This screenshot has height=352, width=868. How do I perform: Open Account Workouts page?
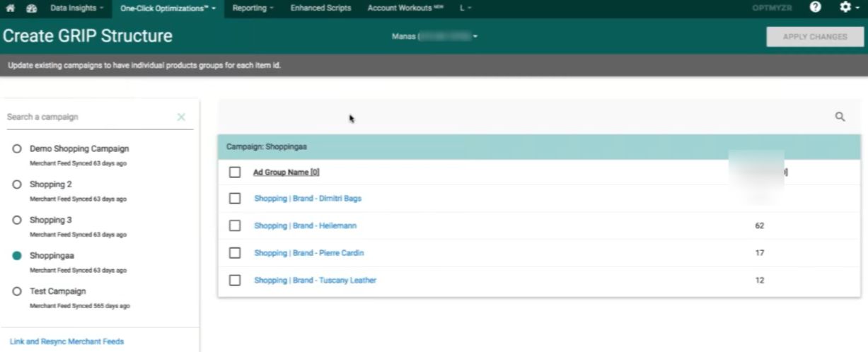click(x=405, y=8)
